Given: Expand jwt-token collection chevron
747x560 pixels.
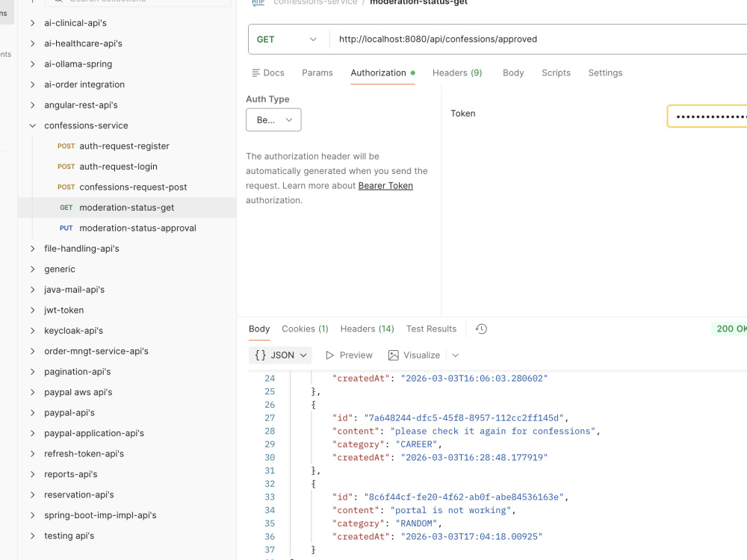Looking at the screenshot, I should click(x=32, y=310).
